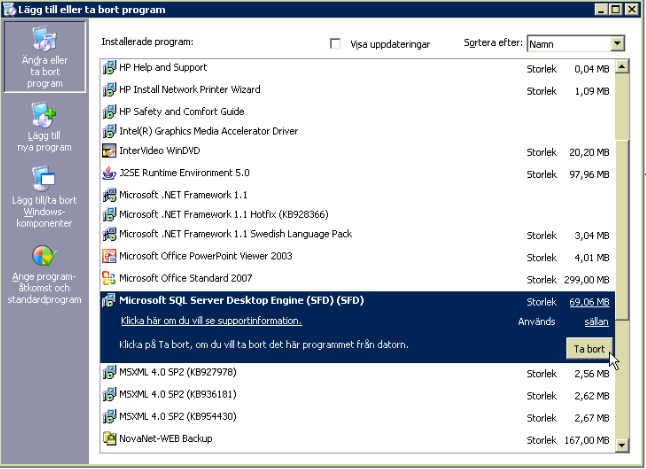Open the supportinformation link

(x=211, y=321)
